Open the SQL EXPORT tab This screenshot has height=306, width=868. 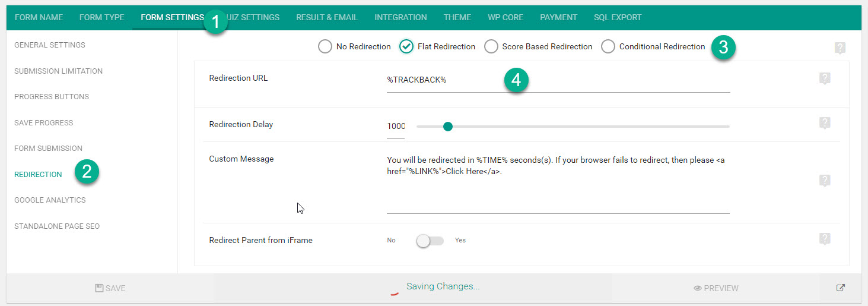point(618,17)
